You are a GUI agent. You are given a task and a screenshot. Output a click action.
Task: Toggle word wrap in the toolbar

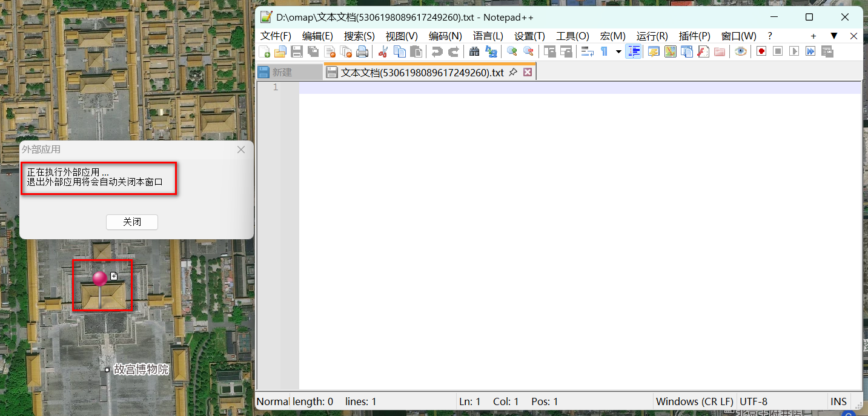coord(587,51)
